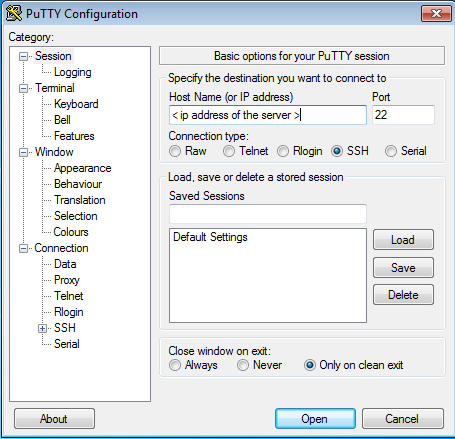Open the Terminal category

click(x=55, y=88)
